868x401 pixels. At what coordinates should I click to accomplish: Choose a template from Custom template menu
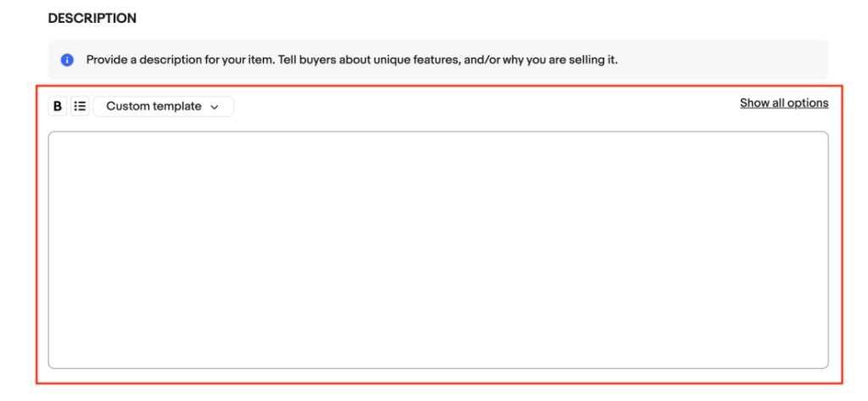[164, 106]
